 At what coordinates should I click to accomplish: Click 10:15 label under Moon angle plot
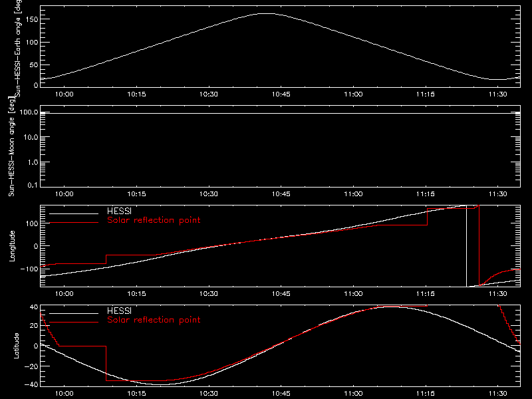pyautogui.click(x=136, y=194)
